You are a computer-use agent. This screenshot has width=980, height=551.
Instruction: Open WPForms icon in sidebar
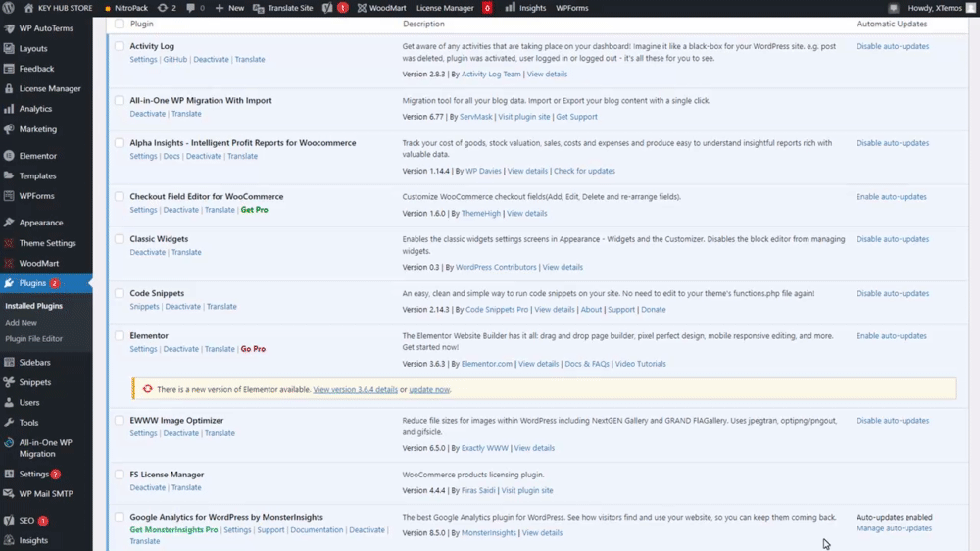coord(9,196)
